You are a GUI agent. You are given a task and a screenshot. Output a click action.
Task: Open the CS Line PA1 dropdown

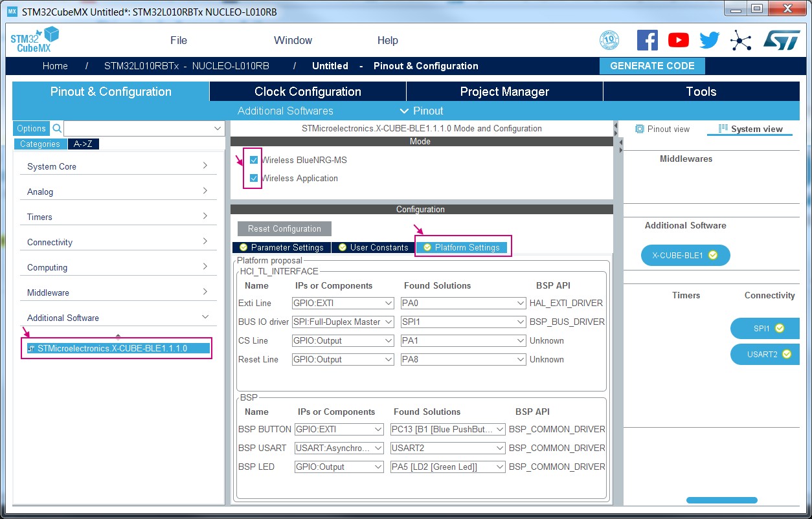463,340
